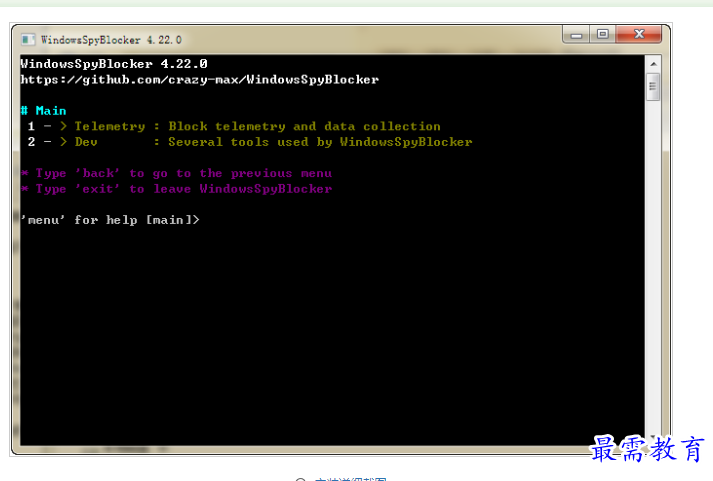Click menu option 1 Telemetry line
The image size is (713, 481).
pyautogui.click(x=234, y=126)
